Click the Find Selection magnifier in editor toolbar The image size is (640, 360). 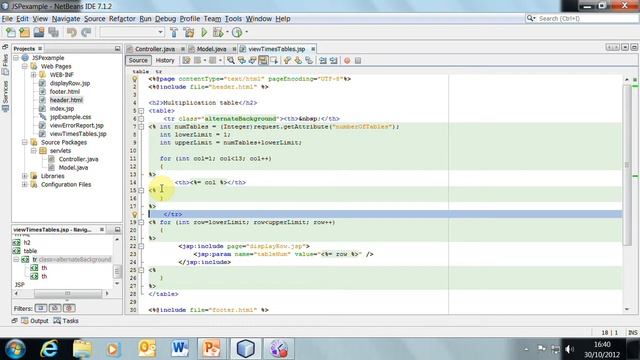coord(231,60)
